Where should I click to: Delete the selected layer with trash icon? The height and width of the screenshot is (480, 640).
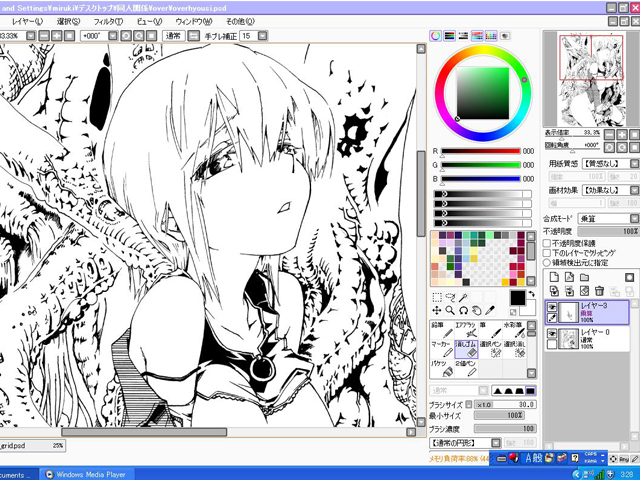click(599, 291)
